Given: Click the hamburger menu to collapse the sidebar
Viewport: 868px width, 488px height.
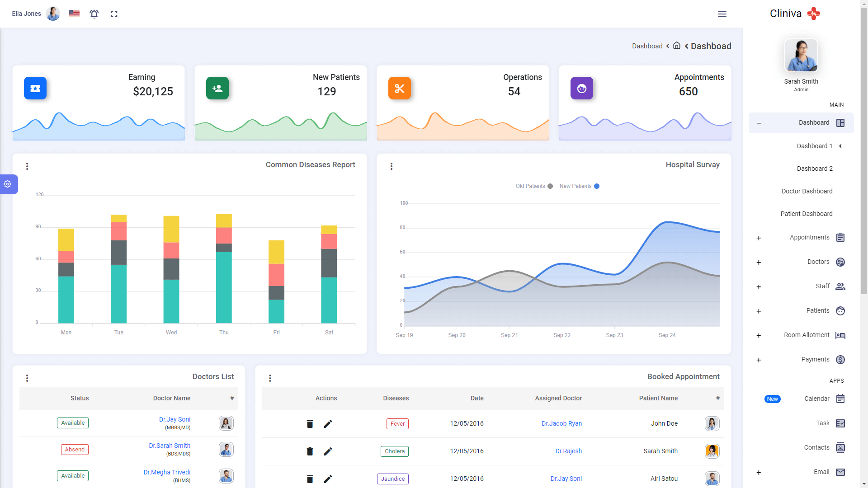Looking at the screenshot, I should [x=722, y=14].
